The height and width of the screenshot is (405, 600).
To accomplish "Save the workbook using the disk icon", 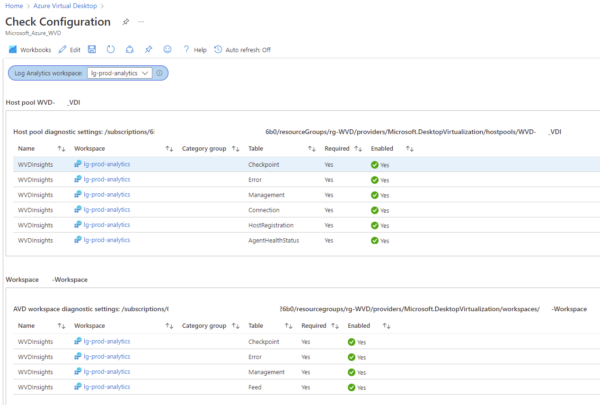I will tap(92, 49).
